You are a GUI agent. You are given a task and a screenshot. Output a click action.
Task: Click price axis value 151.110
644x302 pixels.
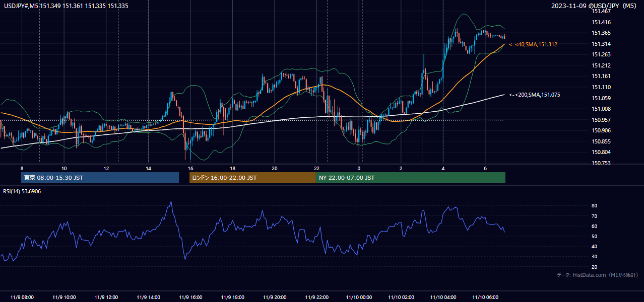(x=601, y=87)
